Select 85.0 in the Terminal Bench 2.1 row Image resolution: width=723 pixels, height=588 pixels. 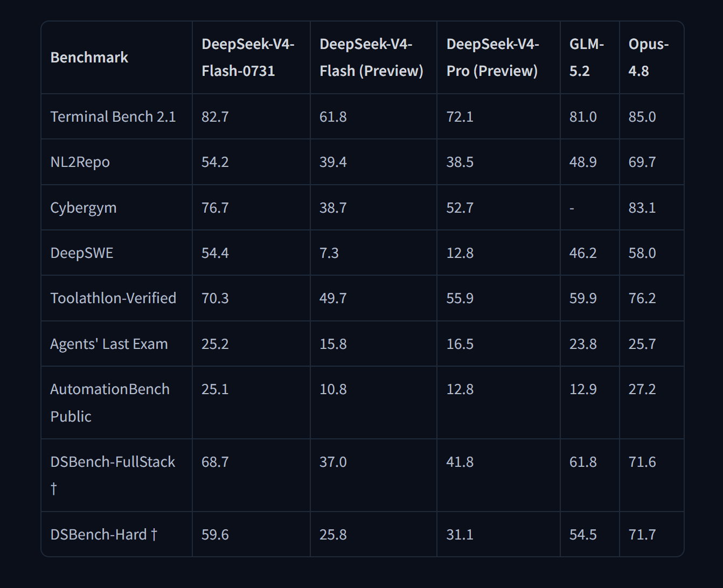click(x=642, y=117)
